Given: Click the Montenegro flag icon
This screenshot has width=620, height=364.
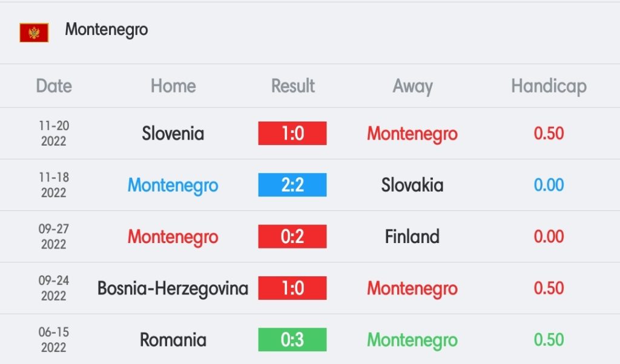Looking at the screenshot, I should 34,32.
